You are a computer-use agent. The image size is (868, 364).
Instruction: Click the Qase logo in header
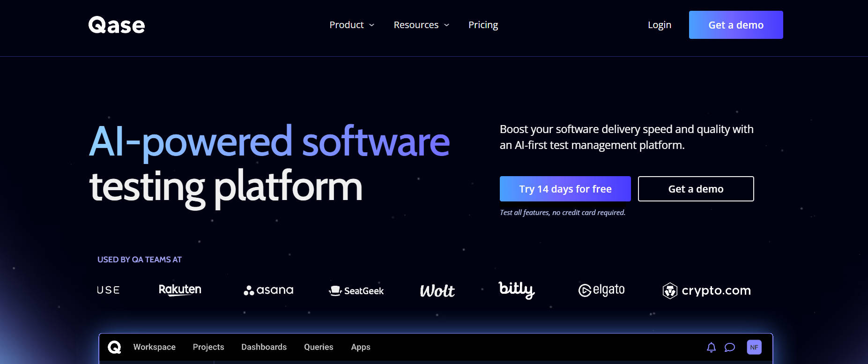pyautogui.click(x=117, y=25)
